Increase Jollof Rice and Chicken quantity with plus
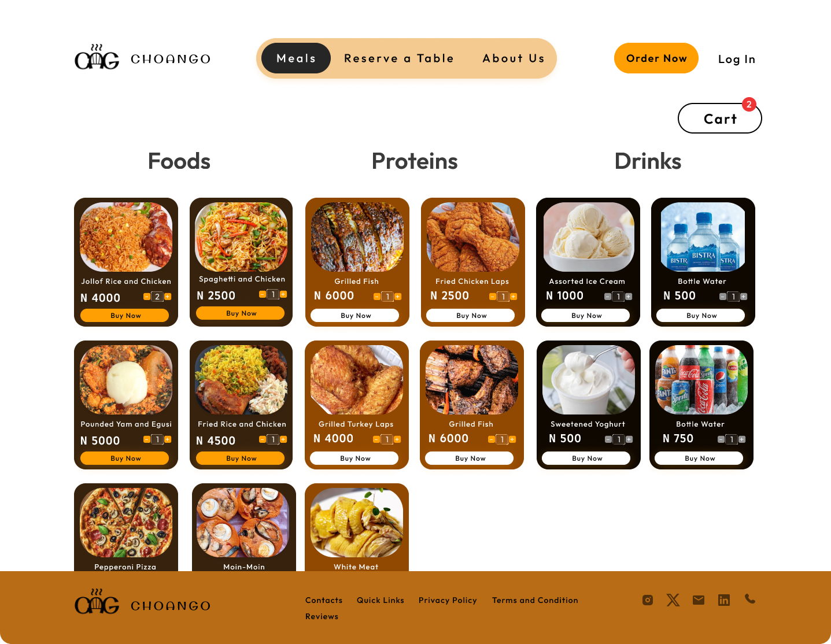This screenshot has height=644, width=831. pyautogui.click(x=168, y=297)
